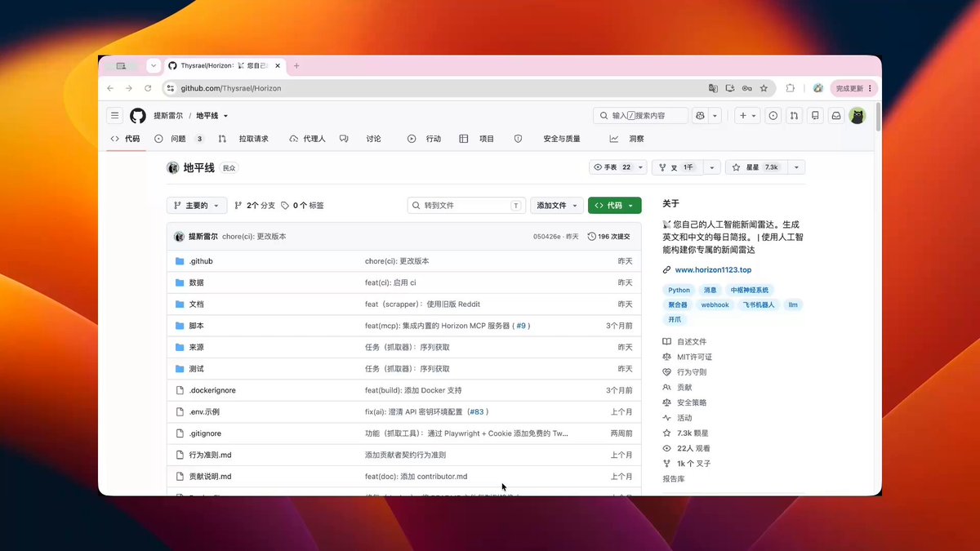
Task: Open the GitHub hamburger navigation menu
Action: pos(115,116)
